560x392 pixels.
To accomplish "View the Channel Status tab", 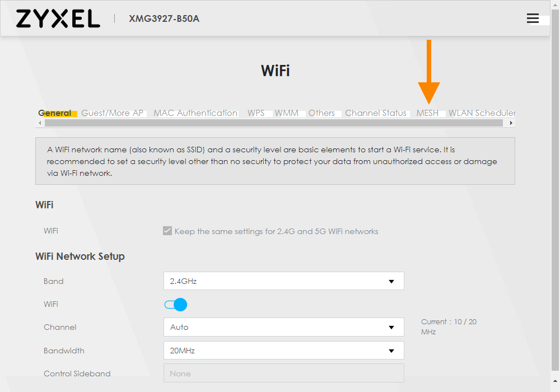I will 375,113.
